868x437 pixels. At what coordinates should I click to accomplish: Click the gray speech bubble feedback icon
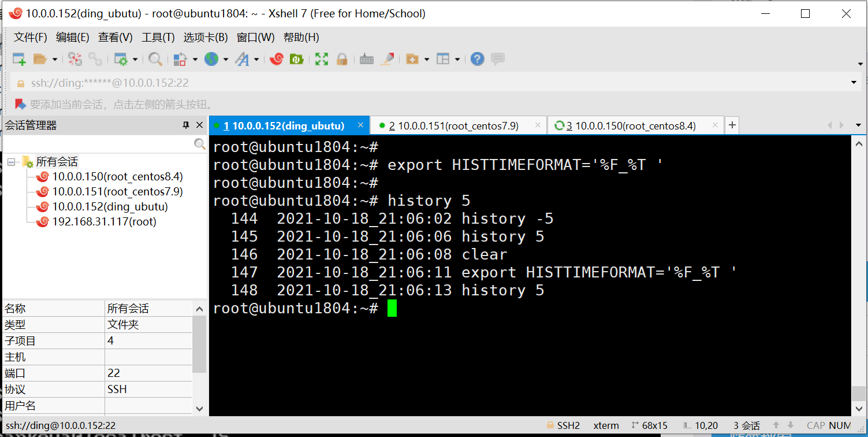tap(498, 59)
